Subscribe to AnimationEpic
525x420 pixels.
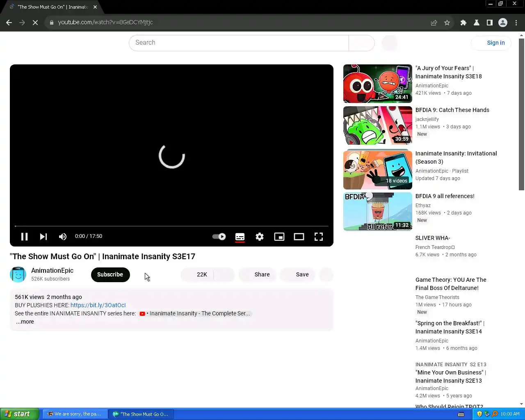(110, 274)
